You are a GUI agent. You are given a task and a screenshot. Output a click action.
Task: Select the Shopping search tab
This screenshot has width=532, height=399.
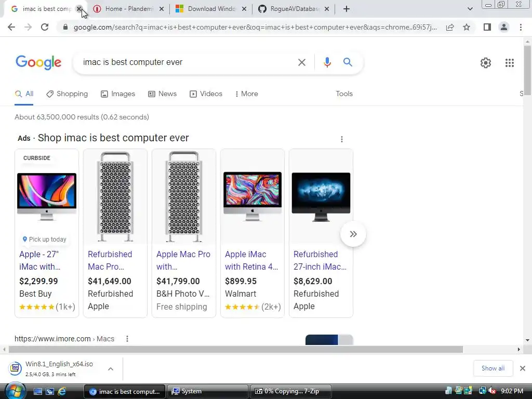point(67,94)
